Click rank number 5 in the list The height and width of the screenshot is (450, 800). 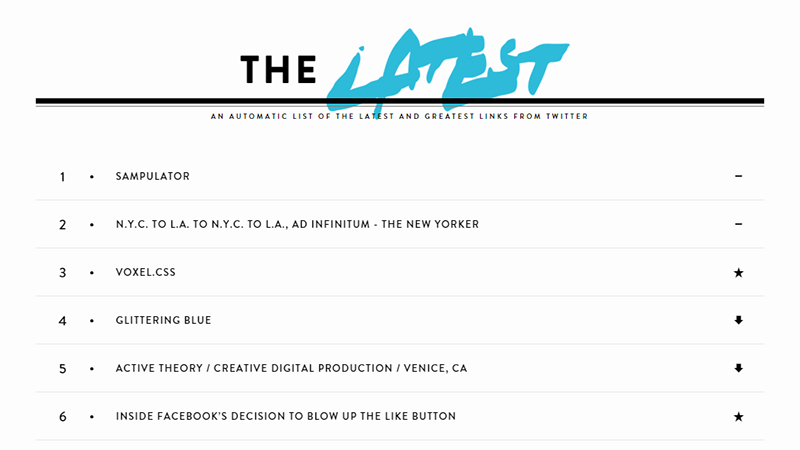click(x=62, y=369)
